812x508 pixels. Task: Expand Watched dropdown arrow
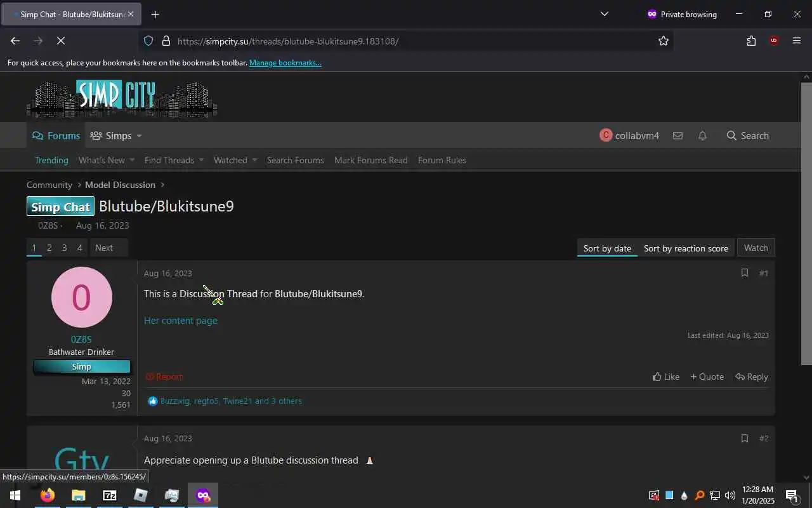(254, 160)
